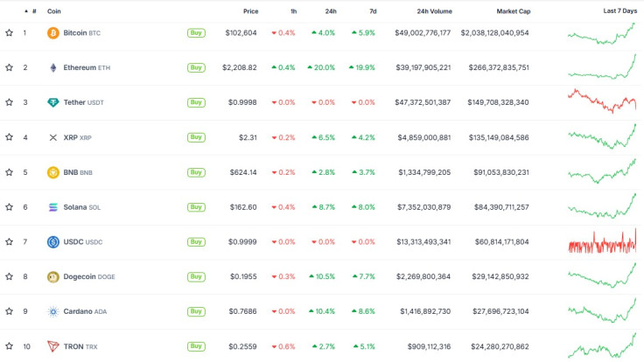Screen dimensions: 644x362
Task: Click market cap $2,038,128,040,954
Action: tap(495, 33)
